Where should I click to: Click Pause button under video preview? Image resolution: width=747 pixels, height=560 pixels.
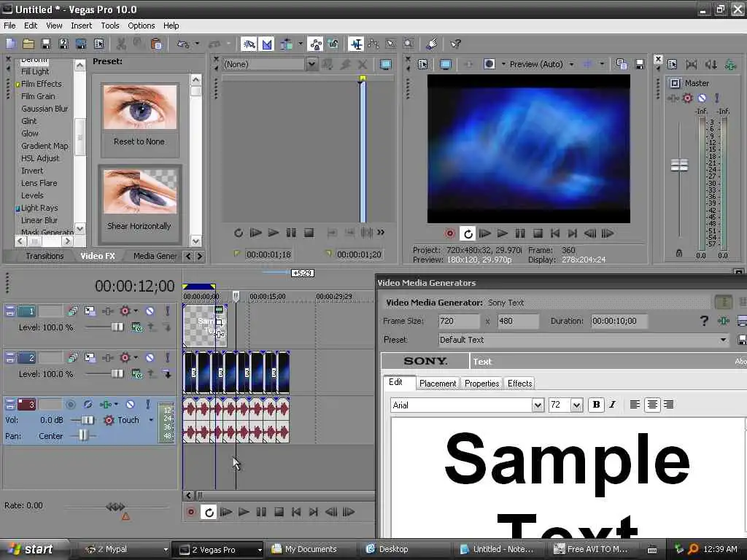[519, 233]
